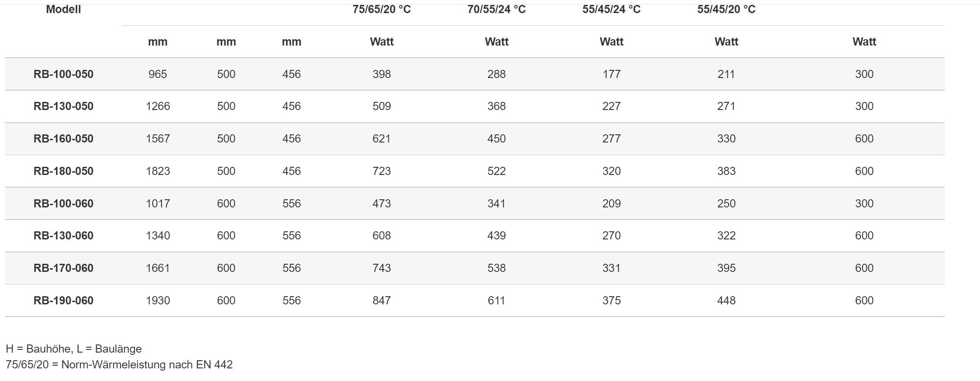Click the 965 mm height value
980x381 pixels.
pos(158,74)
